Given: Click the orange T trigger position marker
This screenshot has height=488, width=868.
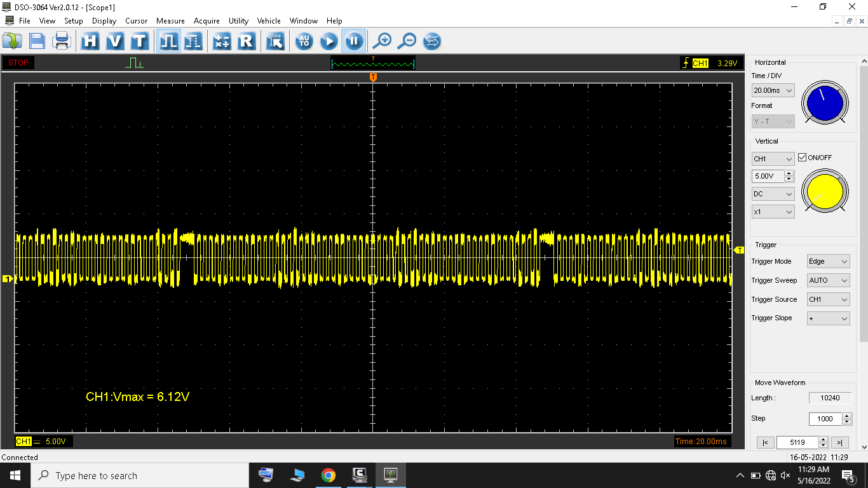Looking at the screenshot, I should [x=374, y=77].
